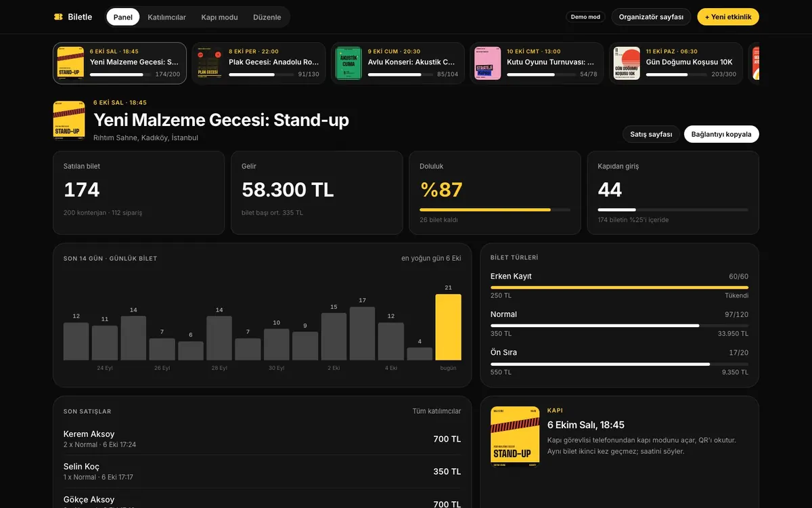Choose the Gün Doğumu Koşusu 10K title
Viewport: 812px width, 508px height.
coord(690,62)
